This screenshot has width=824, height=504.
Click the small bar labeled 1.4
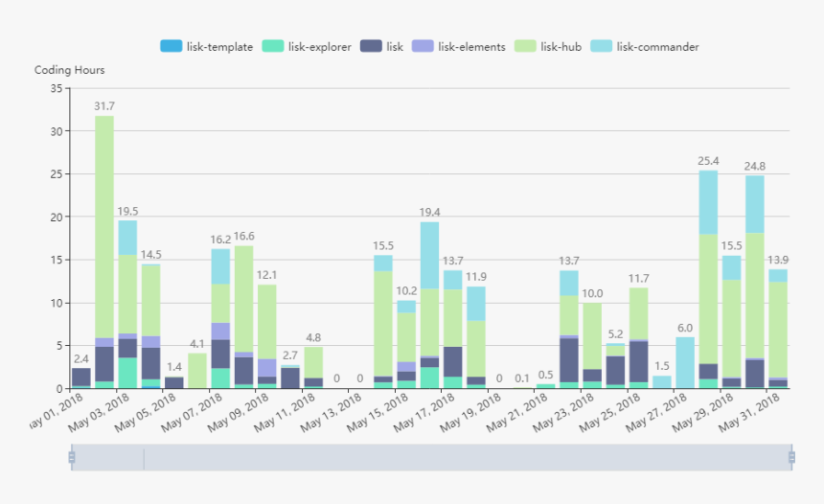tap(174, 382)
